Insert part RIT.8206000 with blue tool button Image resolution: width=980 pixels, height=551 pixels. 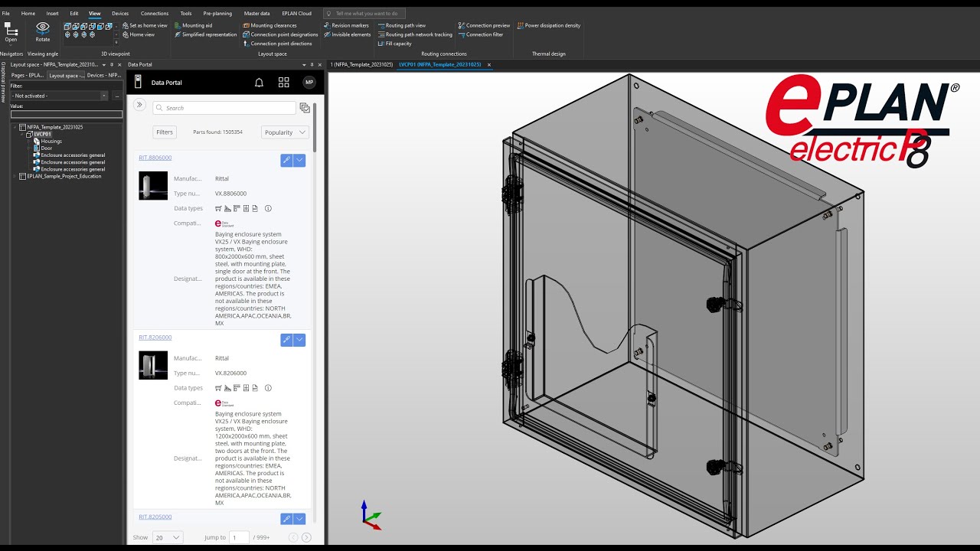(286, 340)
